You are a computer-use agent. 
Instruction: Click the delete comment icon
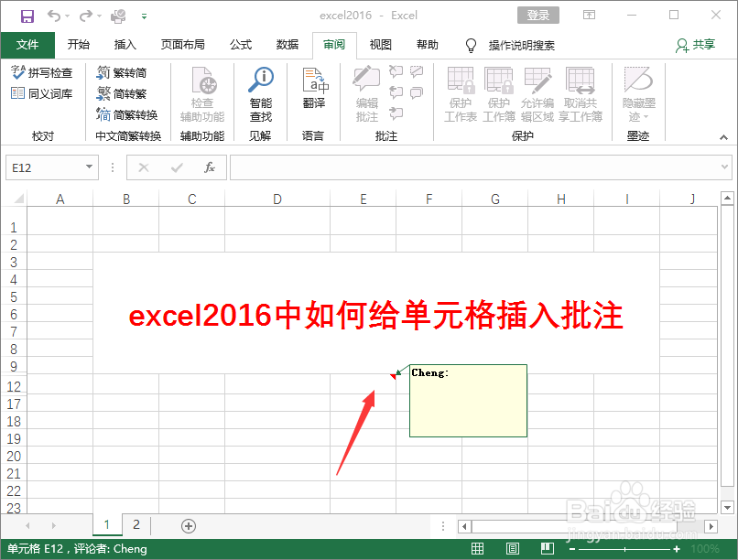click(396, 71)
